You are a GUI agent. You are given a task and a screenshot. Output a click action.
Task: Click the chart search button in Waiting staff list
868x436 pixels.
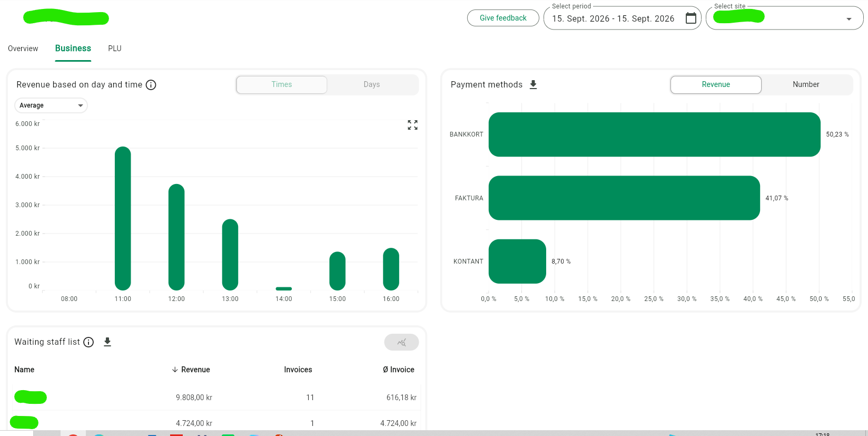pos(401,342)
